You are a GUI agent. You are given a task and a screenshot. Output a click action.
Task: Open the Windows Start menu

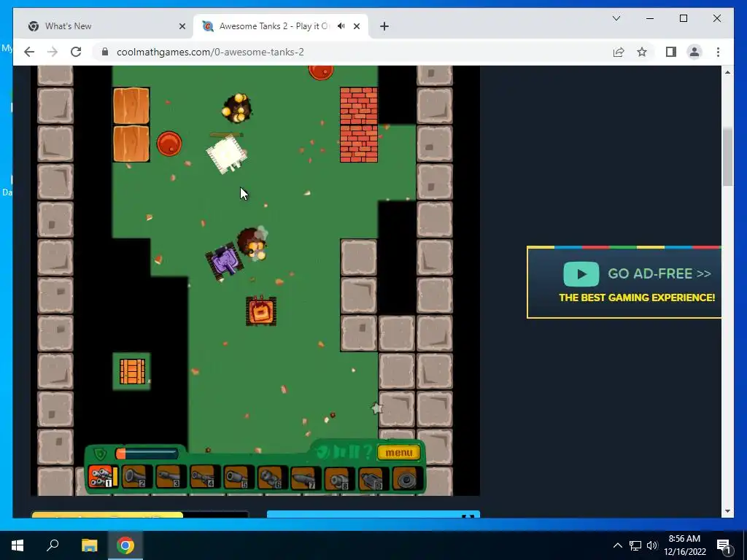(x=18, y=545)
